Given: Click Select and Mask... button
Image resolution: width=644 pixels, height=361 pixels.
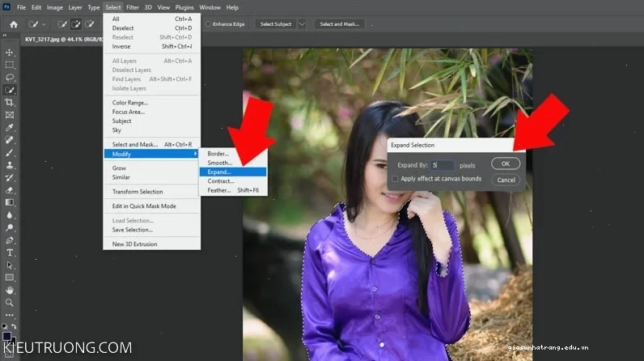Looking at the screenshot, I should pos(339,24).
